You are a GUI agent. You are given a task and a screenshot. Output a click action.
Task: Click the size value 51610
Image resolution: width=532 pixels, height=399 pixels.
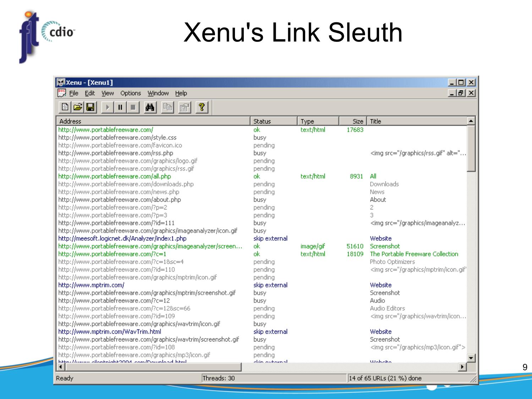(355, 246)
